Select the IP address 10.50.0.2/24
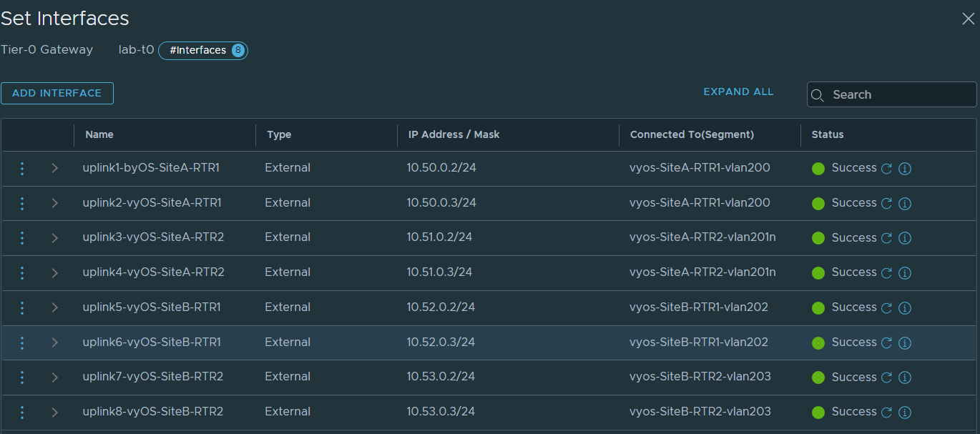This screenshot has height=434, width=980. pyautogui.click(x=441, y=168)
